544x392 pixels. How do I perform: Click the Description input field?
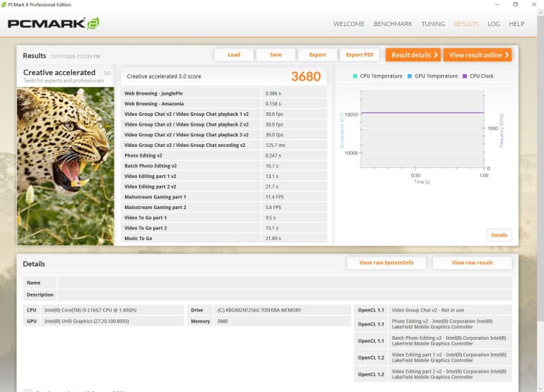285,295
